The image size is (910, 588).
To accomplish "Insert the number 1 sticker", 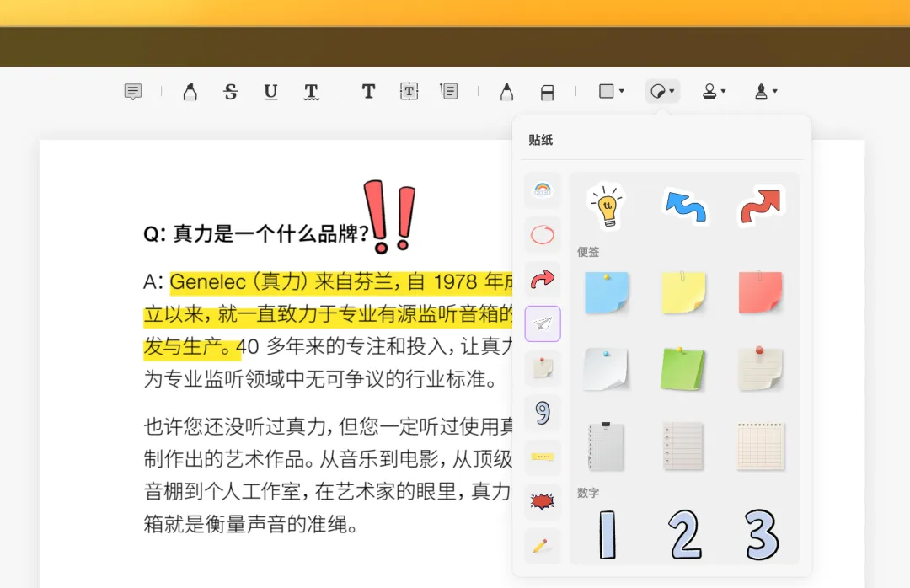I will click(x=607, y=535).
